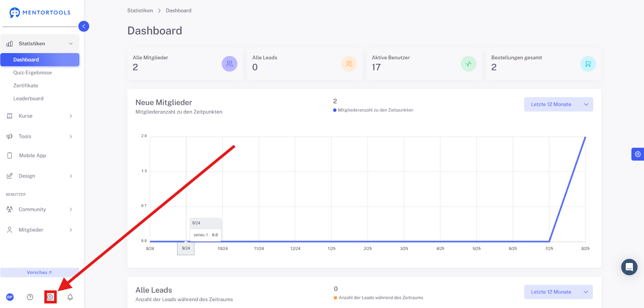The image size is (644, 308).
Task: Collapse the sidebar with the arrow button
Action: click(x=84, y=26)
